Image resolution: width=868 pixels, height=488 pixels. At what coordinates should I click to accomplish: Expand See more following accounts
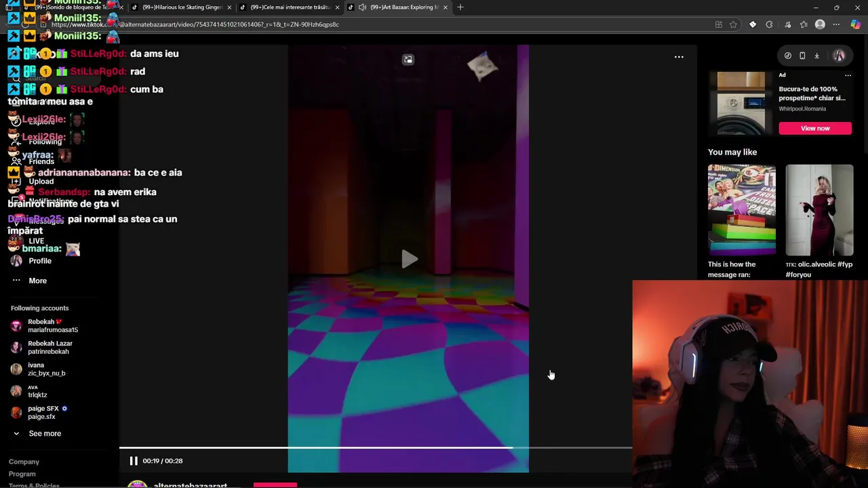point(45,434)
